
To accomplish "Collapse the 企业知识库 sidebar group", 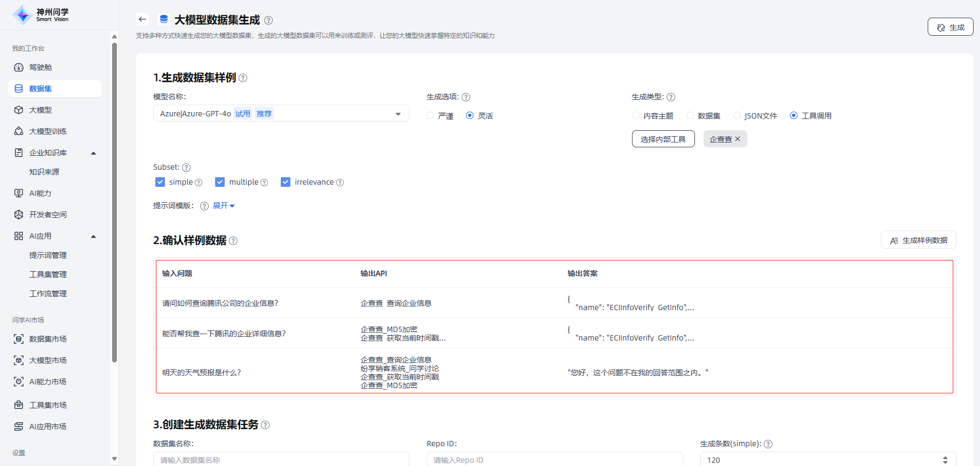I will tap(93, 153).
